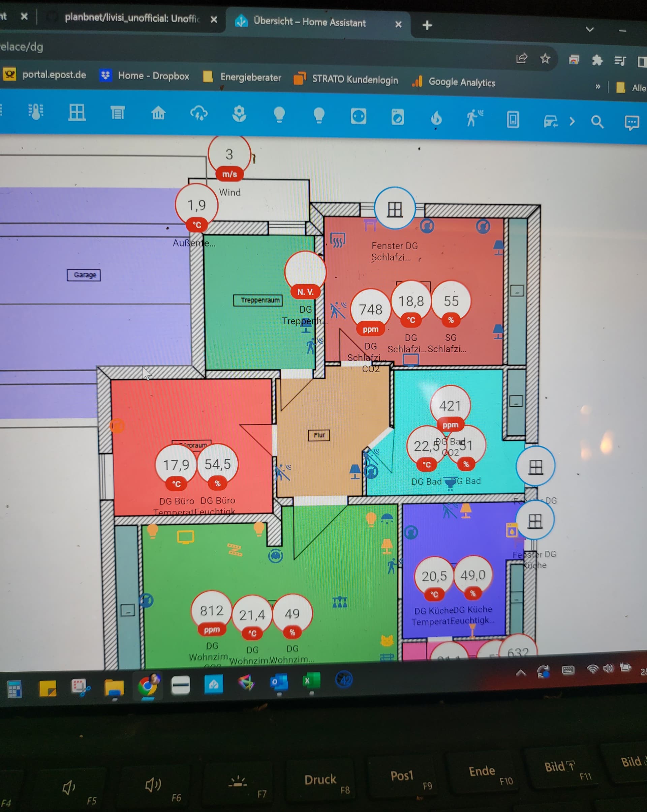Open the Home - Dropbox bookmark
This screenshot has height=812, width=647.
[145, 76]
